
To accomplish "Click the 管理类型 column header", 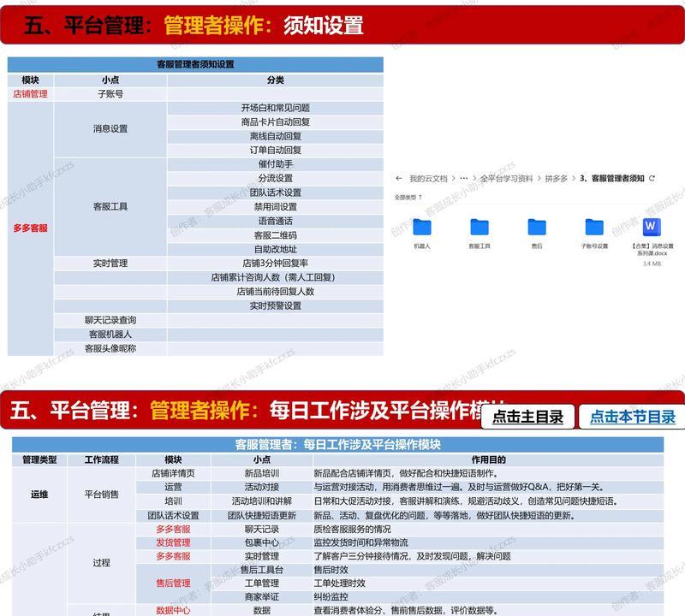I will [x=39, y=459].
